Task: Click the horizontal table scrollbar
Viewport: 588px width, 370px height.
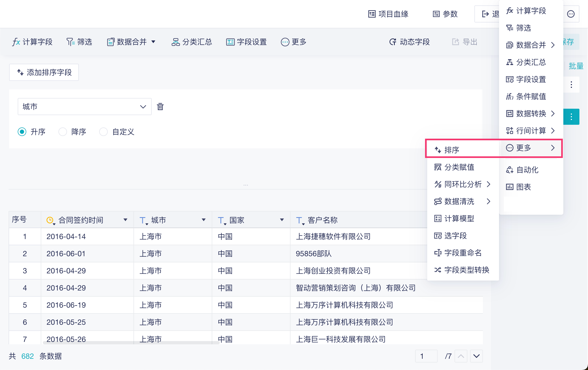Action: (131, 343)
